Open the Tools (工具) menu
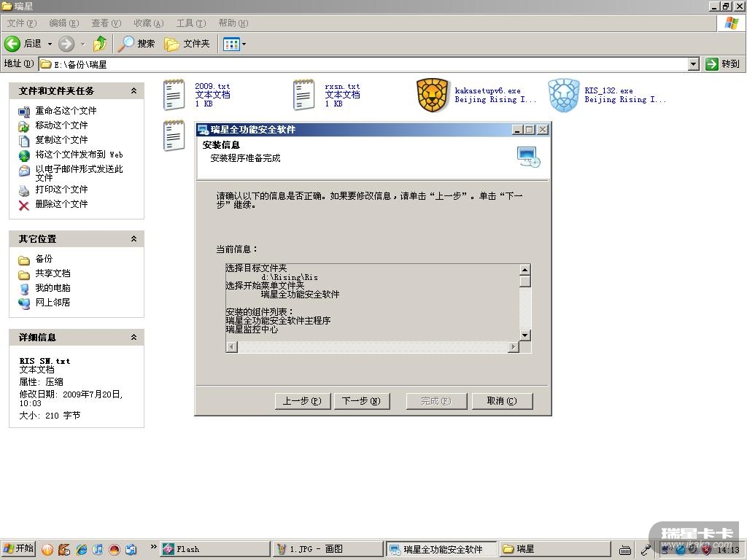 point(191,23)
